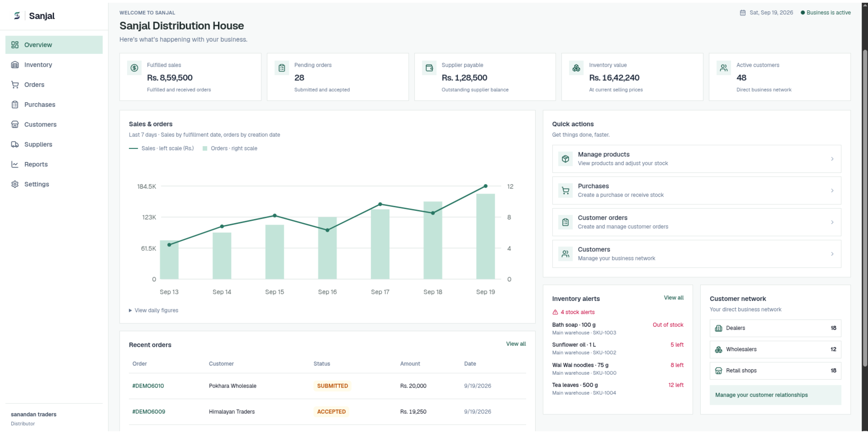
Task: Click the Orders cart icon in sidebar
Action: tap(15, 85)
